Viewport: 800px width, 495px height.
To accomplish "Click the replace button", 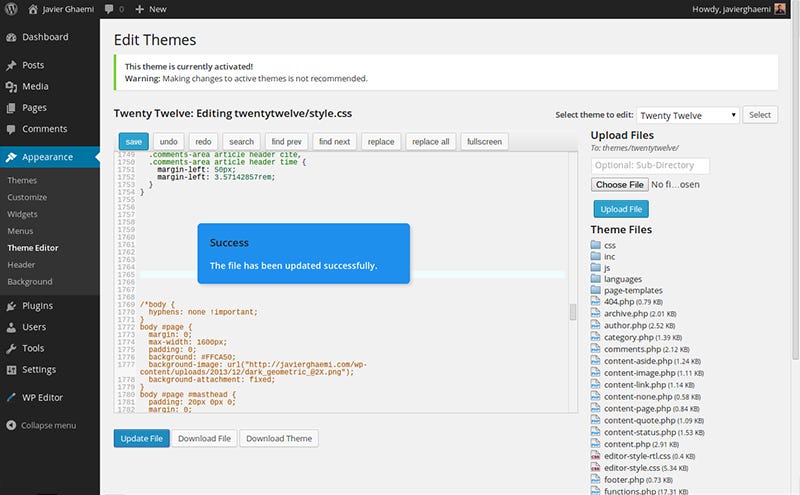I will pos(381,141).
